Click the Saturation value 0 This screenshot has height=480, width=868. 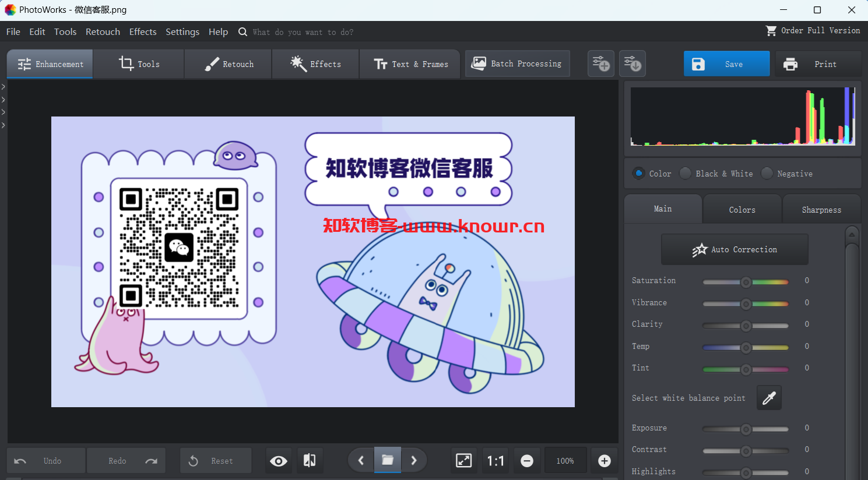(x=807, y=281)
